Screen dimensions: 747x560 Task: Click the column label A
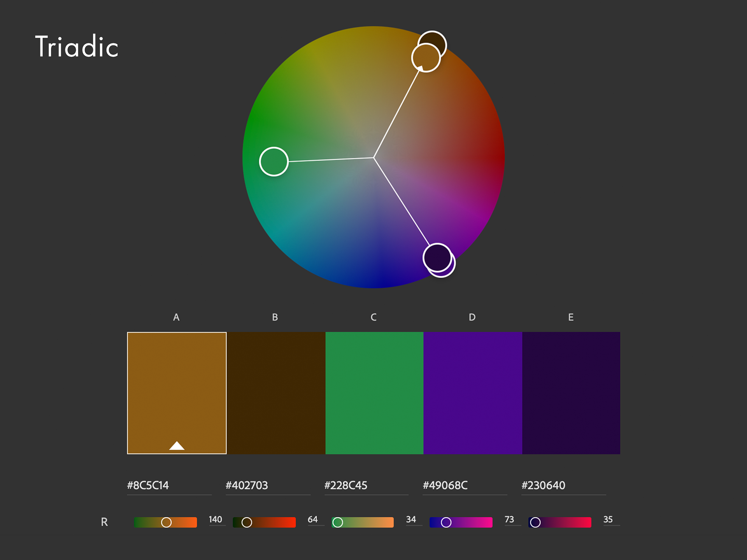[x=176, y=317]
